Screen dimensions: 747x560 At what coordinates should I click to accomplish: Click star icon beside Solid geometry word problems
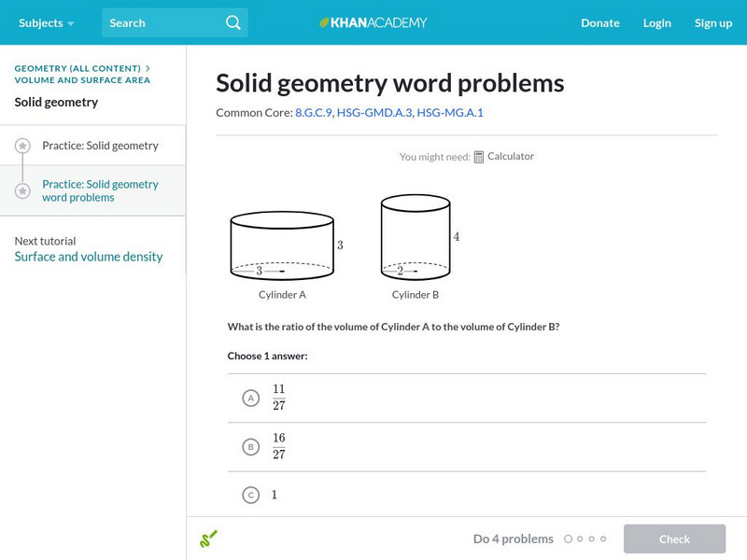(22, 190)
